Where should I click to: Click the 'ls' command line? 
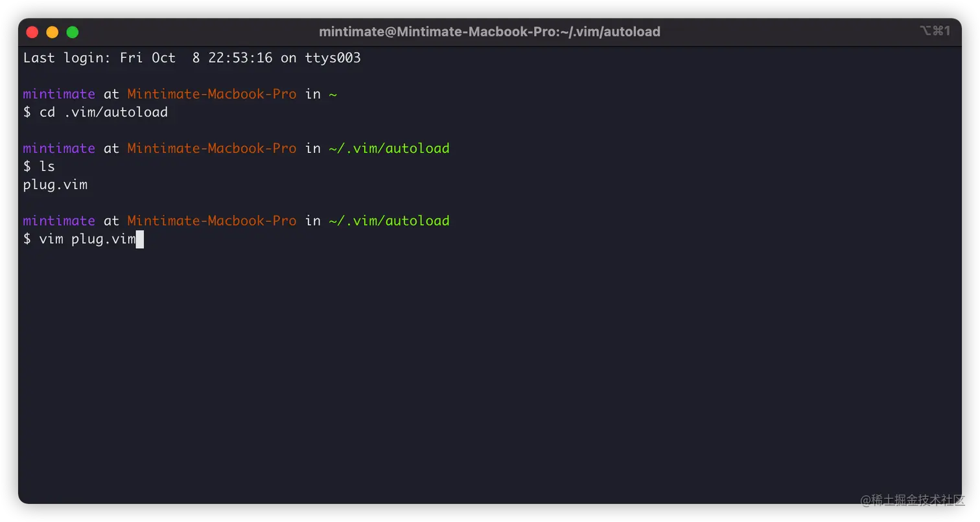click(39, 166)
